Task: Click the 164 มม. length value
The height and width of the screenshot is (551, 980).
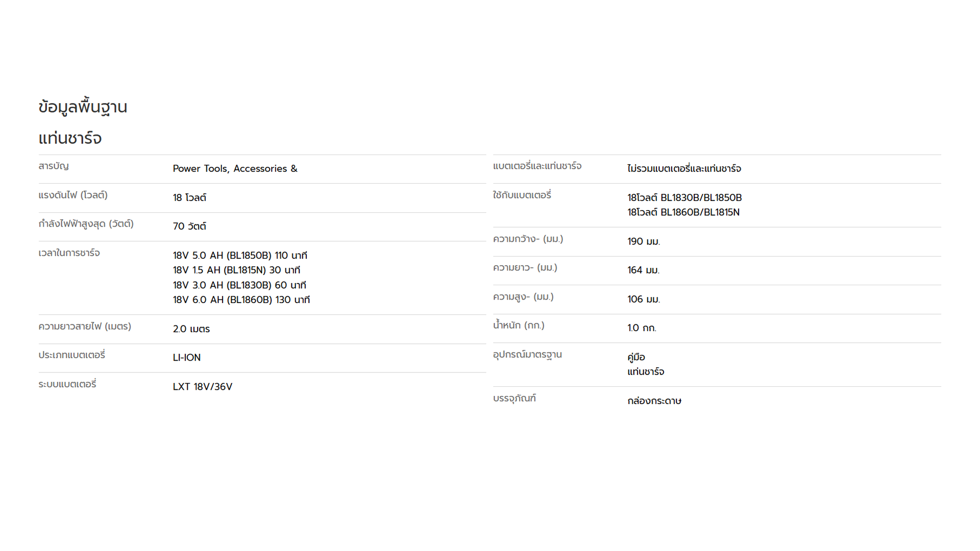Action: [643, 270]
